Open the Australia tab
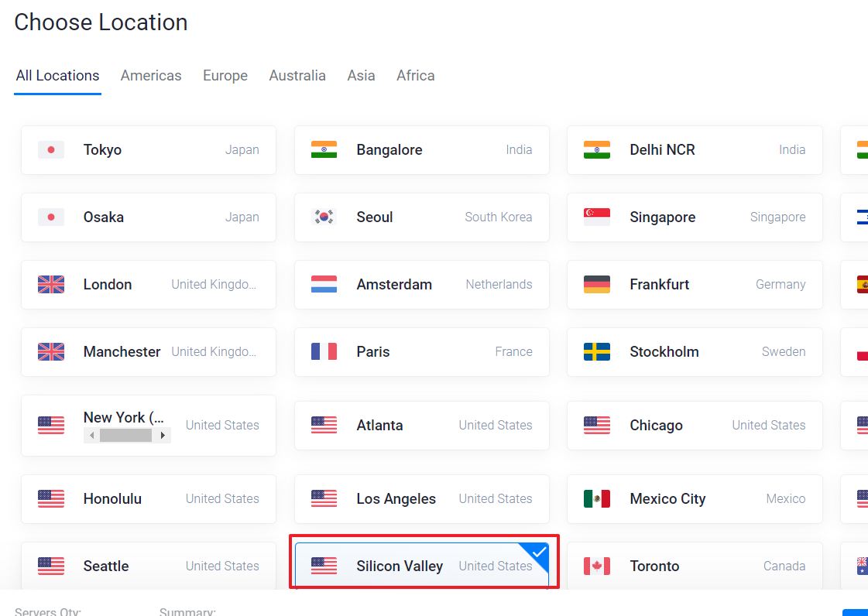Screen dimensions: 868x616 (297, 76)
